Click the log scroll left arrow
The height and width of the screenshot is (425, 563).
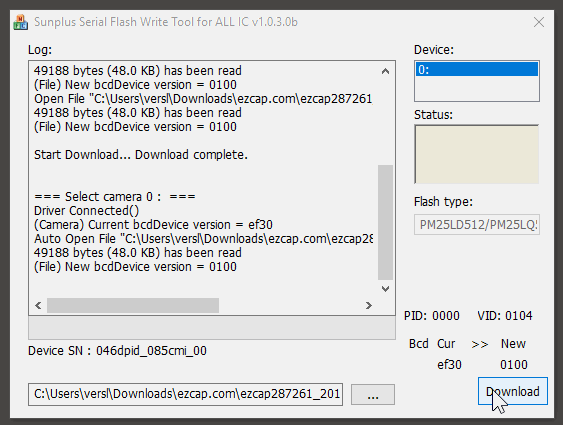[x=38, y=305]
